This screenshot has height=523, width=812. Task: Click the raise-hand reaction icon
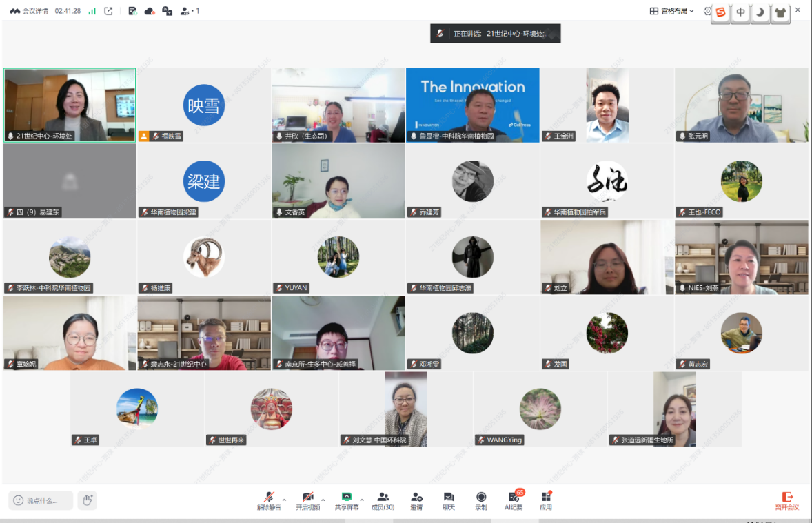click(87, 500)
